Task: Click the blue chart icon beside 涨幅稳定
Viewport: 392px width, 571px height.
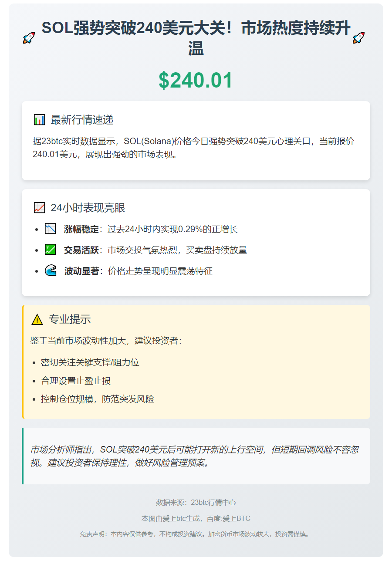Action: [x=51, y=229]
